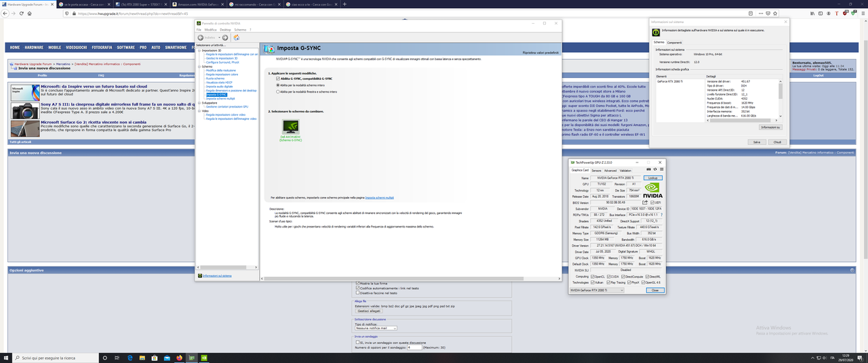Click poll options number field
Image resolution: width=868 pixels, height=363 pixels.
[x=414, y=347]
